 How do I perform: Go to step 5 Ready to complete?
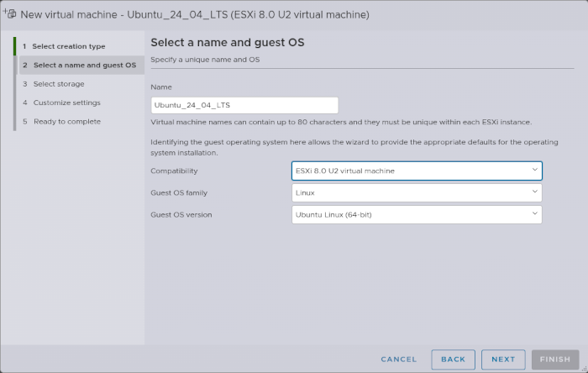point(66,122)
